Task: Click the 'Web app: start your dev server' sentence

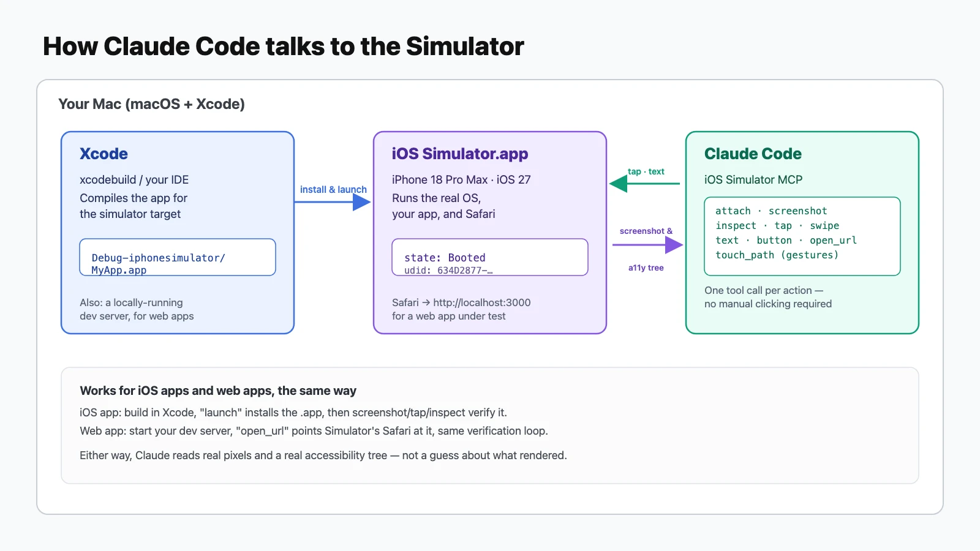Action: [314, 431]
